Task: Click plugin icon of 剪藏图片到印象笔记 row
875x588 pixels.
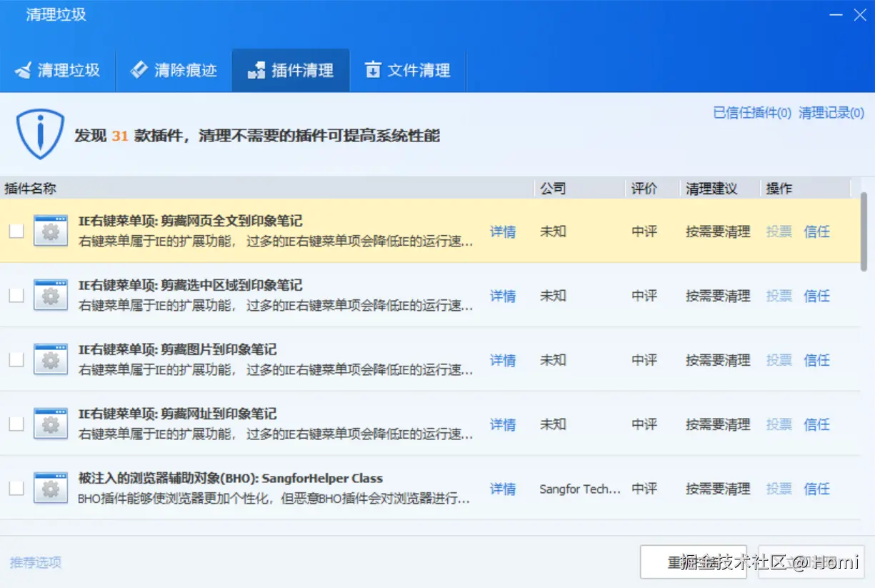Action: pyautogui.click(x=51, y=359)
